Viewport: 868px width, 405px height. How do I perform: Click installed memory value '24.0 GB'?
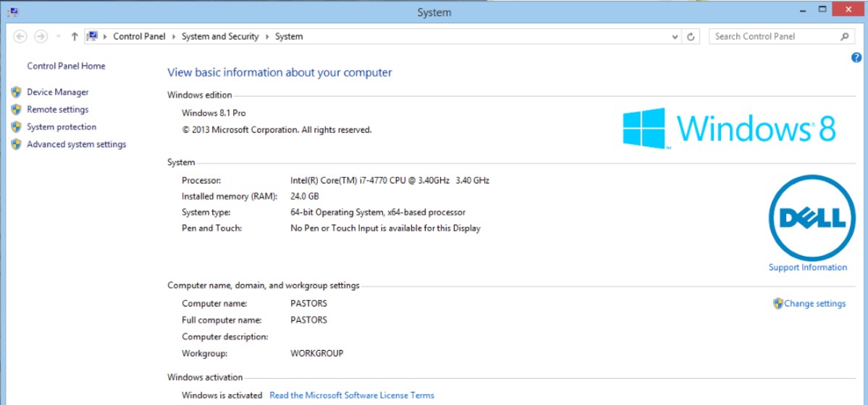click(x=305, y=196)
